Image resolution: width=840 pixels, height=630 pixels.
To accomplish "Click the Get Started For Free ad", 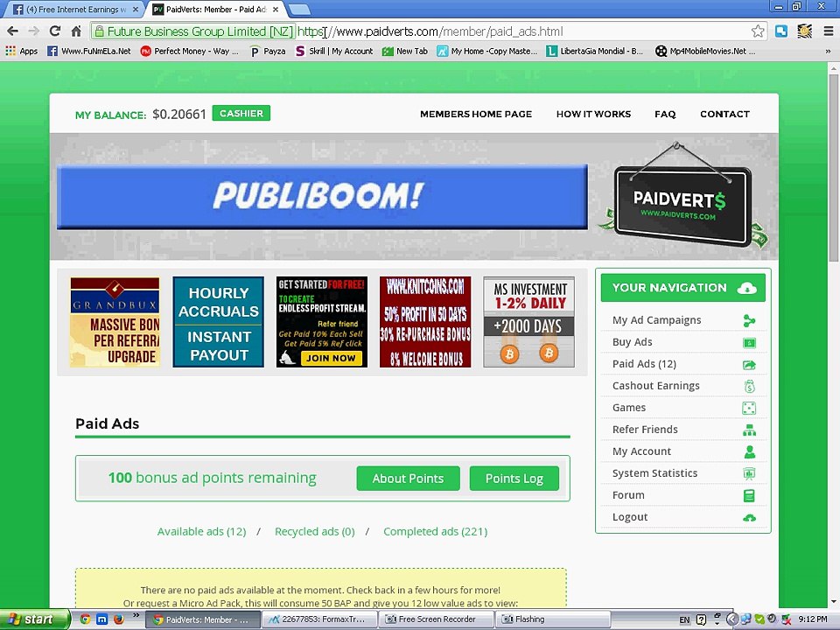I will coord(321,322).
